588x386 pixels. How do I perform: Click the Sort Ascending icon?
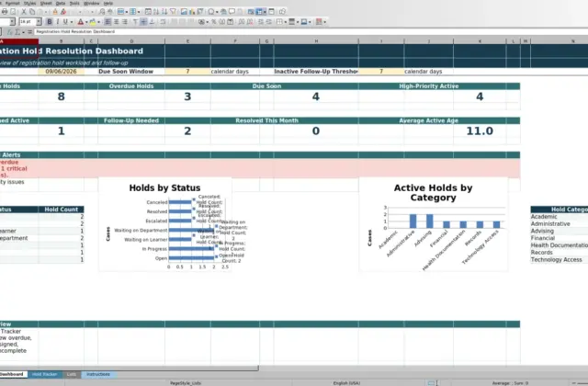click(156, 12)
